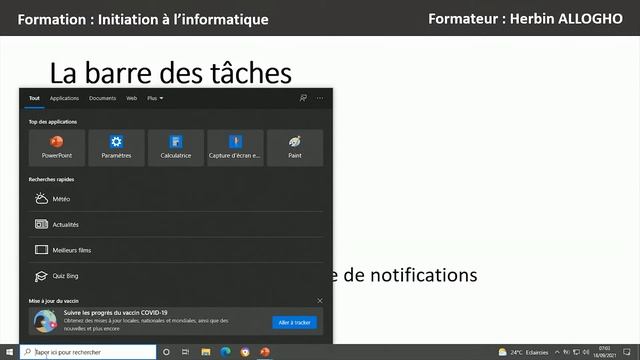This screenshot has height=360, width=640.
Task: Expand the Plus dropdown
Action: point(155,98)
